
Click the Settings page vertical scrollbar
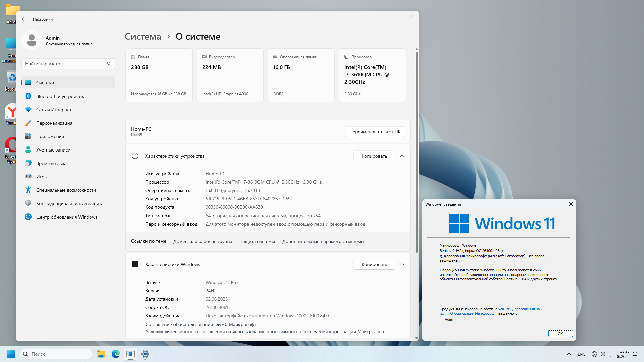coord(416,151)
